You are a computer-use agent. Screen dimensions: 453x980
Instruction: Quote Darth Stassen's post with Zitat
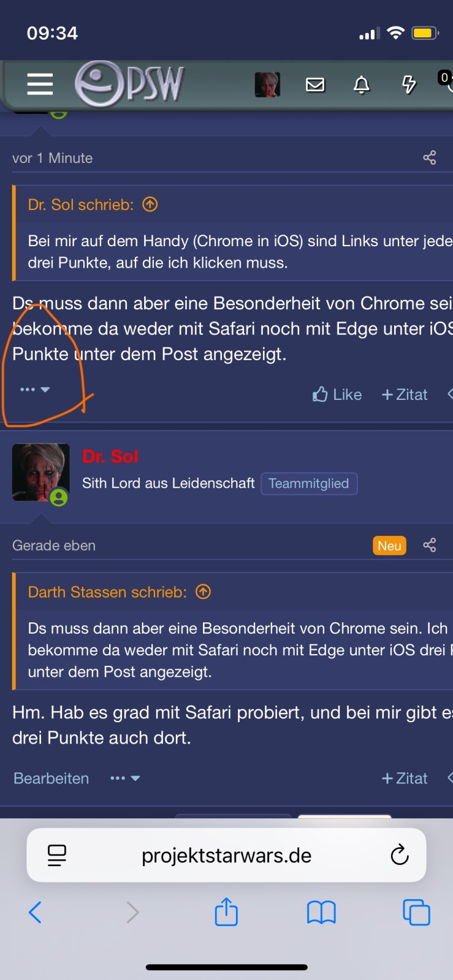coord(405,394)
